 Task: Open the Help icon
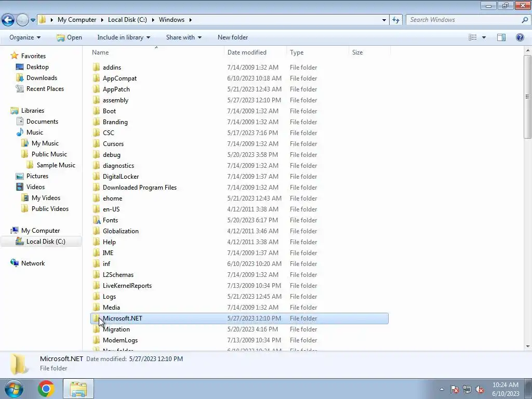point(520,37)
